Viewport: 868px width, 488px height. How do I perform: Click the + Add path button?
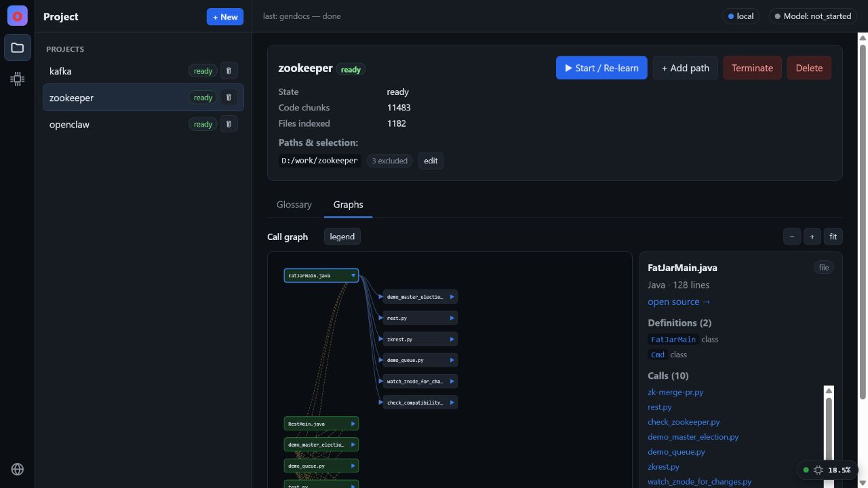pyautogui.click(x=685, y=68)
